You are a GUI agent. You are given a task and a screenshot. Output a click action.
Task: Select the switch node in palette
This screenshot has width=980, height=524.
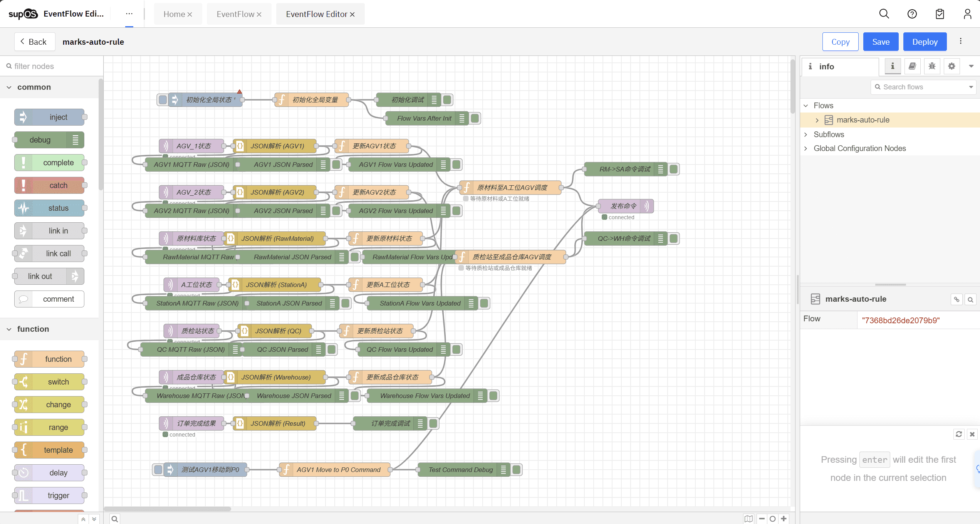click(49, 382)
